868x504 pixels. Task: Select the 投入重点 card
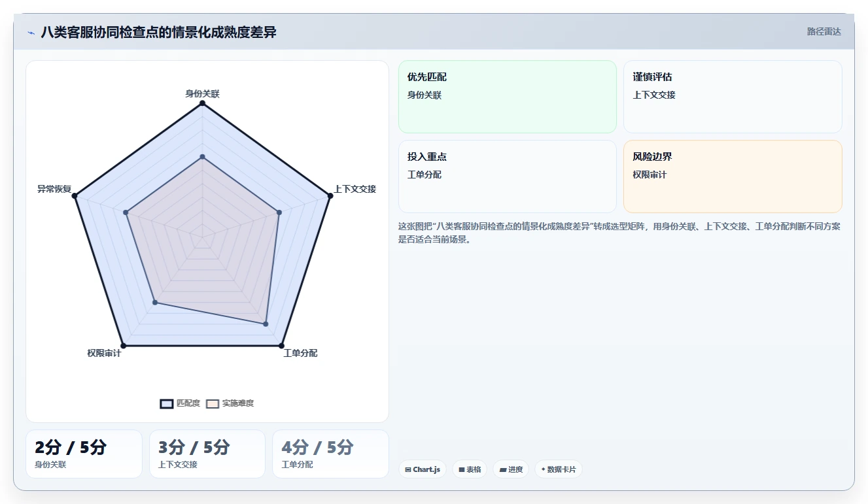[507, 176]
